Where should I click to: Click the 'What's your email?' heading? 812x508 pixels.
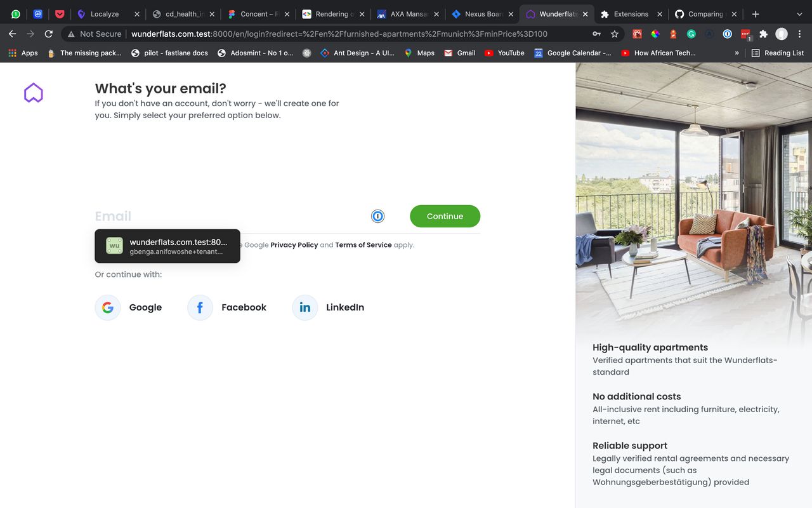coord(160,89)
